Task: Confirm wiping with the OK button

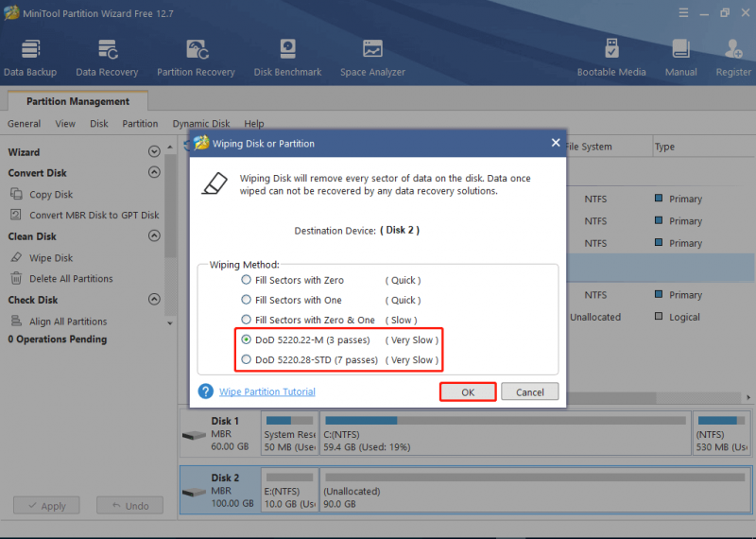Action: click(x=468, y=391)
